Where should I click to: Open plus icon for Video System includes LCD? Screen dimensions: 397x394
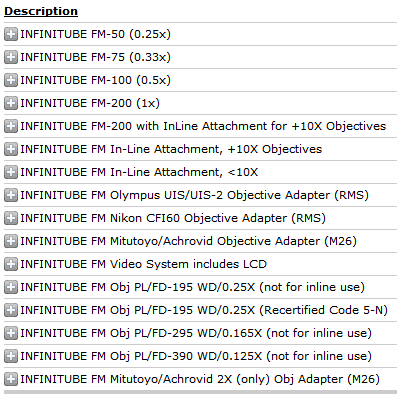pyautogui.click(x=11, y=264)
